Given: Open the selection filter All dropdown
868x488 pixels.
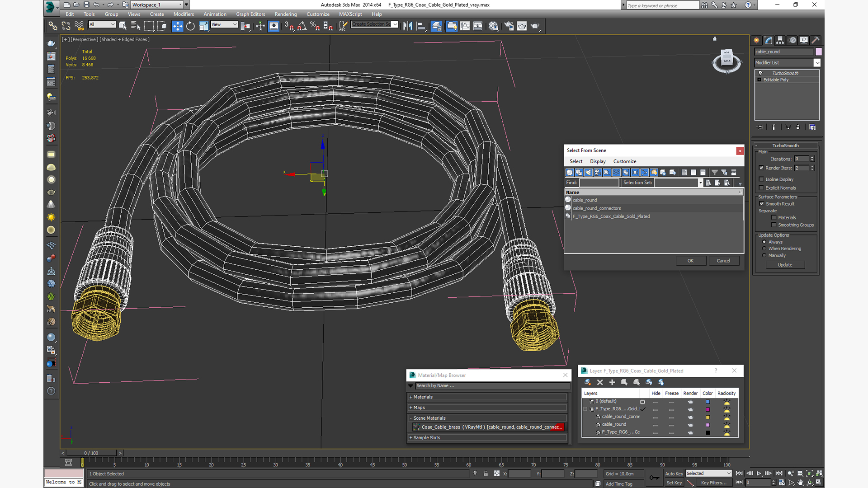Looking at the screenshot, I should pos(102,24).
